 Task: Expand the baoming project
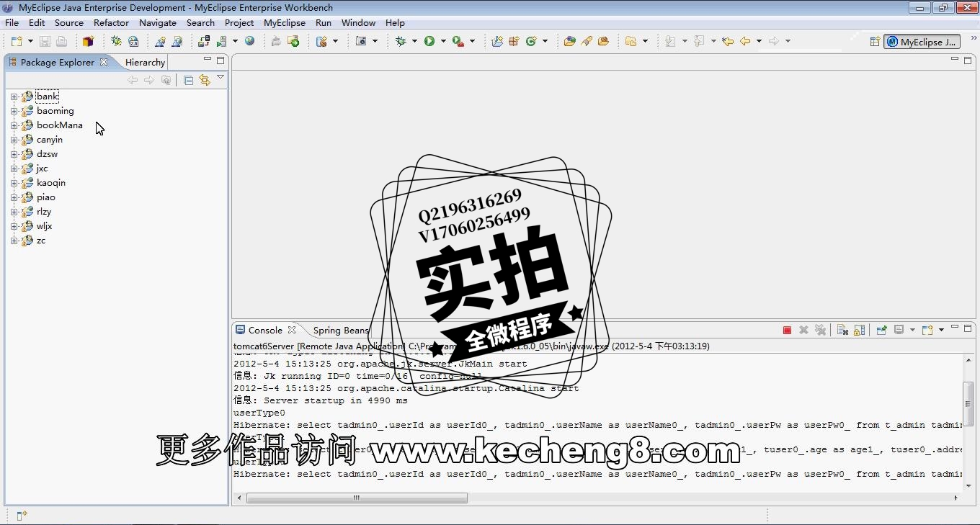click(14, 111)
